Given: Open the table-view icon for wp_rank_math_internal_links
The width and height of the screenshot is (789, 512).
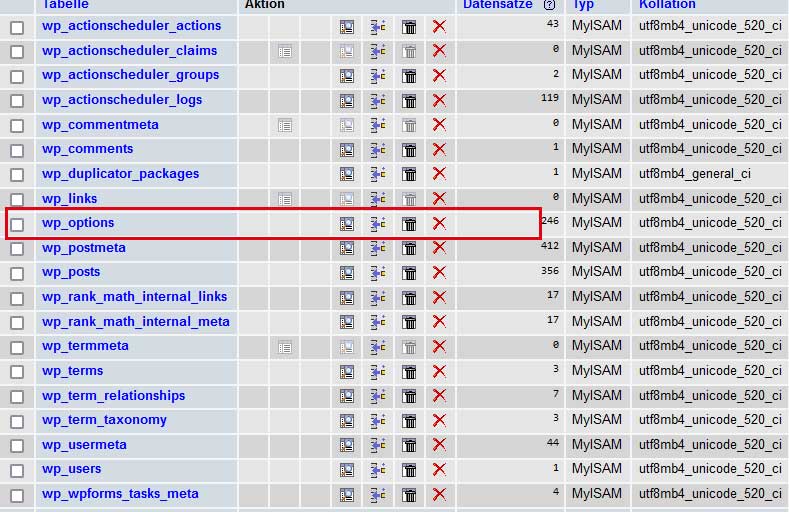Looking at the screenshot, I should pos(347,298).
